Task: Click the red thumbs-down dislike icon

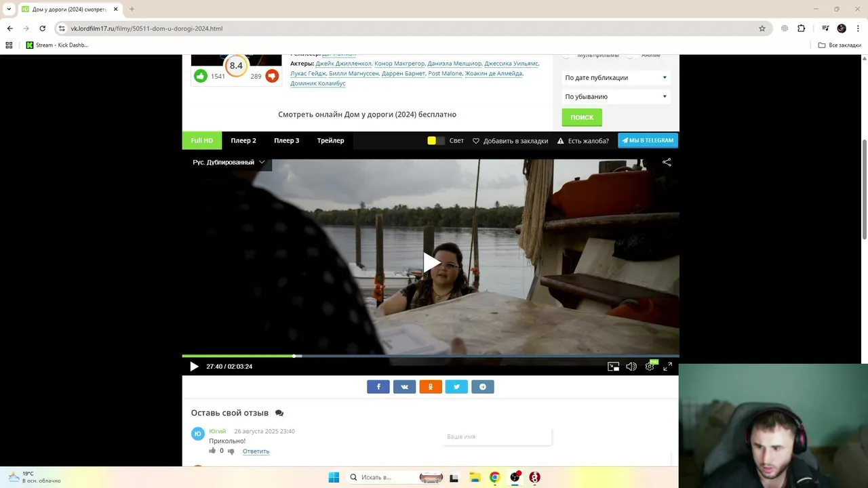Action: (x=272, y=76)
